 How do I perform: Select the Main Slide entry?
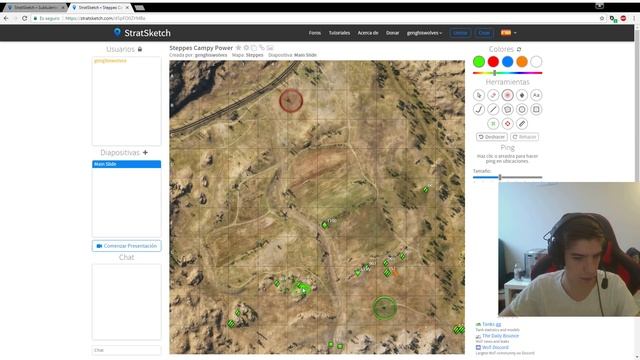[x=127, y=164]
